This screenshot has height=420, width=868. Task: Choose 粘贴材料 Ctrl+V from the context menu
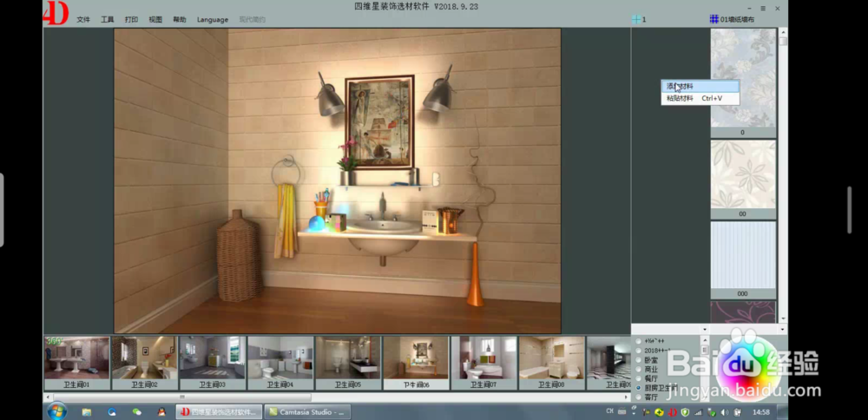tap(700, 99)
